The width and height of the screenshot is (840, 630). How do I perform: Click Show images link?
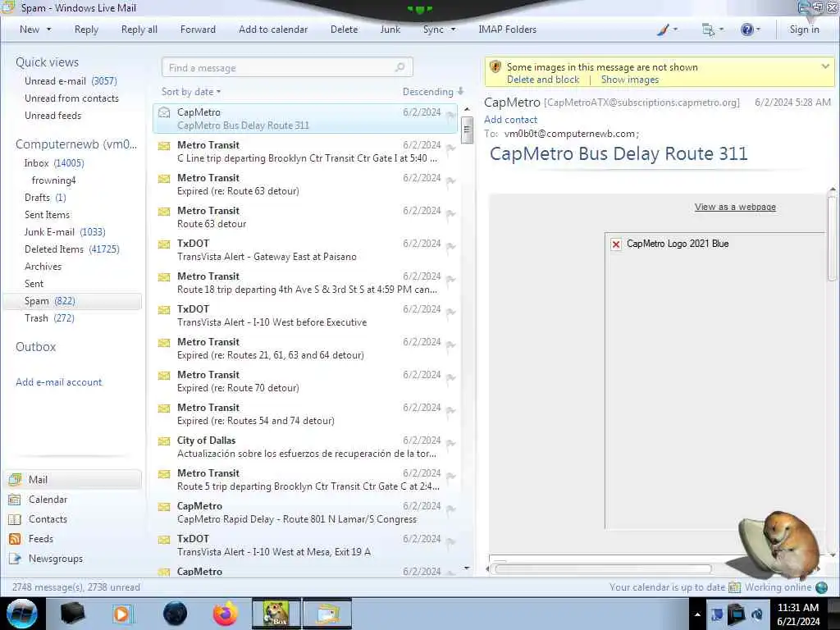(629, 80)
